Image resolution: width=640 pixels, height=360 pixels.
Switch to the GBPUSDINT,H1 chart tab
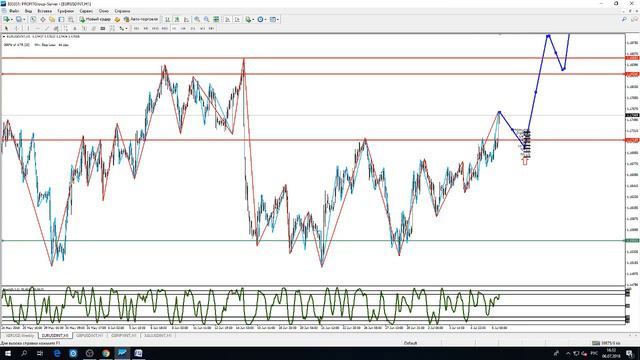[89, 336]
